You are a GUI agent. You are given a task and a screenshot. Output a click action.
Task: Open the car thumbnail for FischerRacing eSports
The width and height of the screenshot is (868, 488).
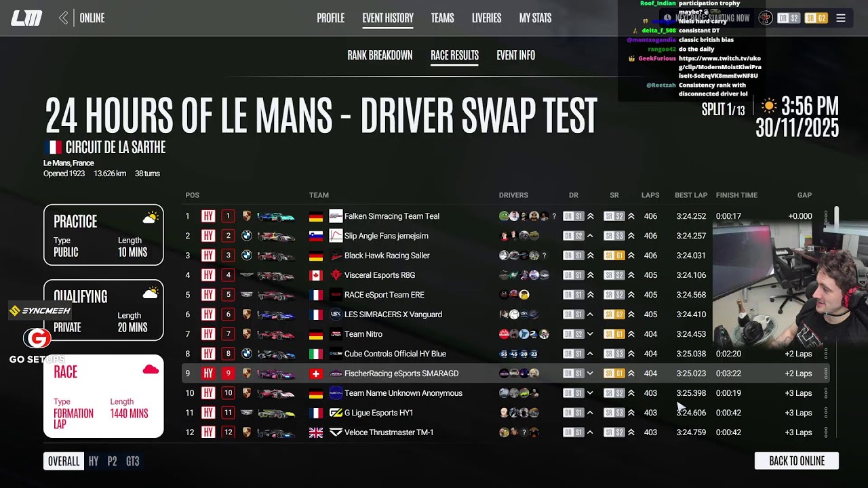276,373
